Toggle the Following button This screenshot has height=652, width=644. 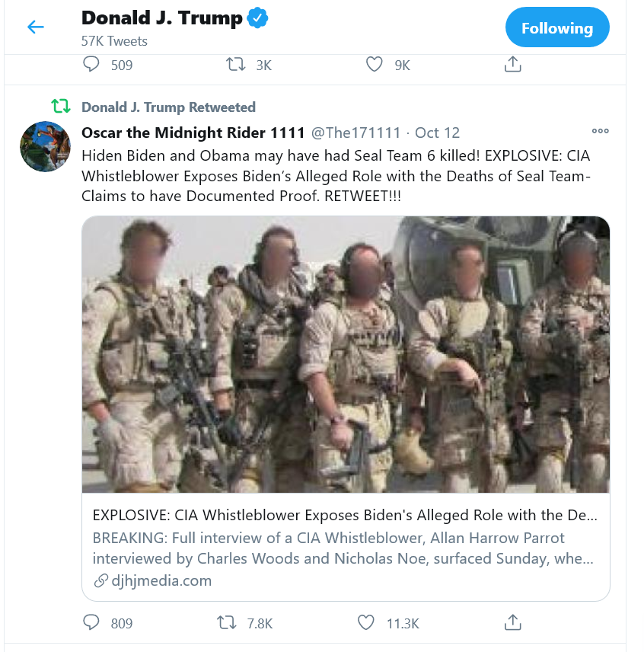click(x=556, y=28)
